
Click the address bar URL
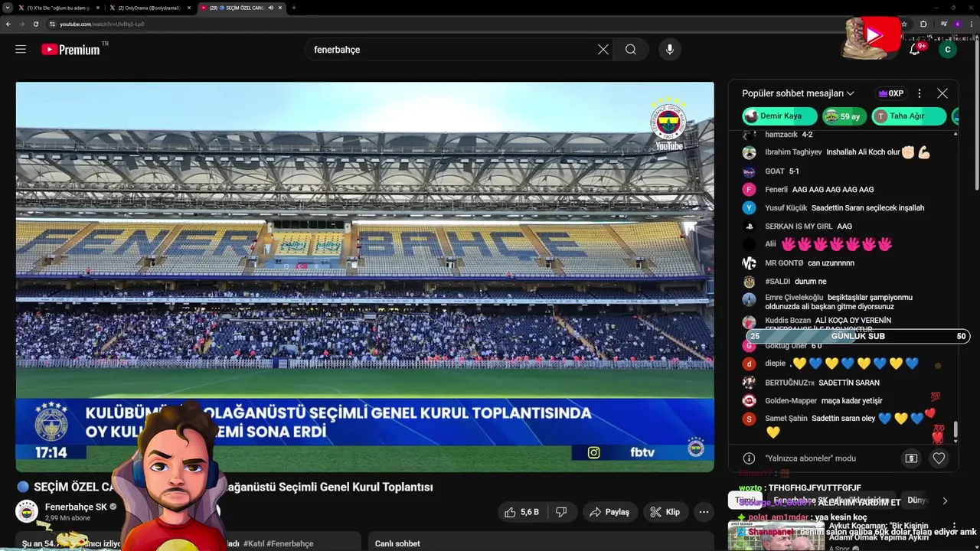point(102,24)
